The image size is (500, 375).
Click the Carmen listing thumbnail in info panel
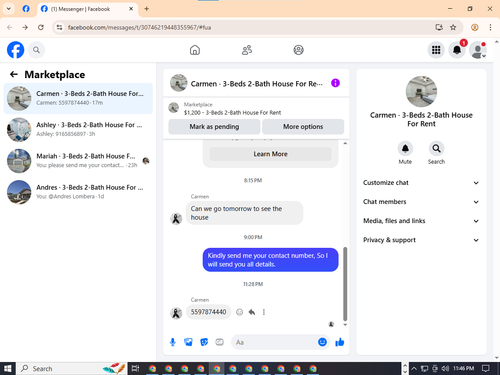[421, 91]
